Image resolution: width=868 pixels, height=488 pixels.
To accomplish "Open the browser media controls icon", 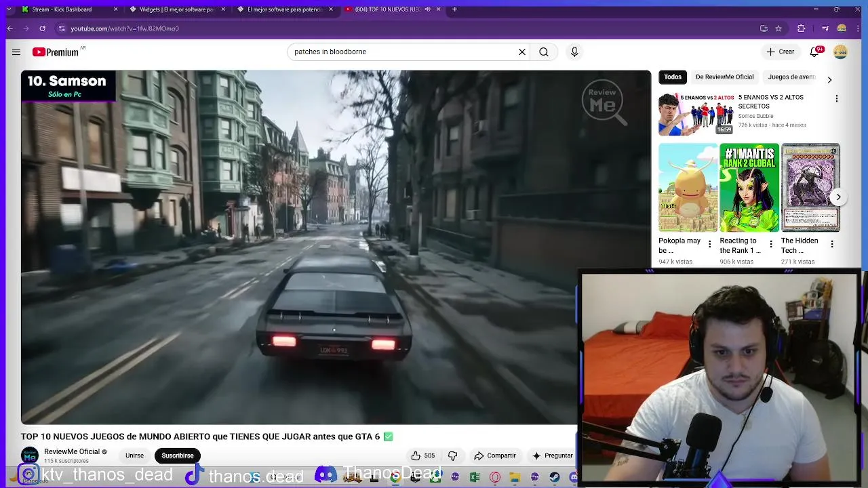I will (825, 28).
